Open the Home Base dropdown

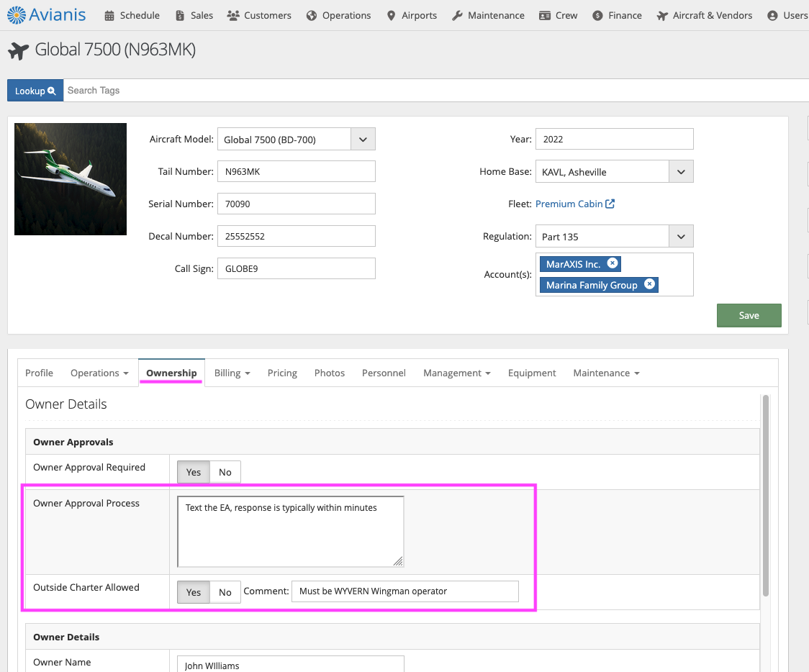tap(681, 172)
